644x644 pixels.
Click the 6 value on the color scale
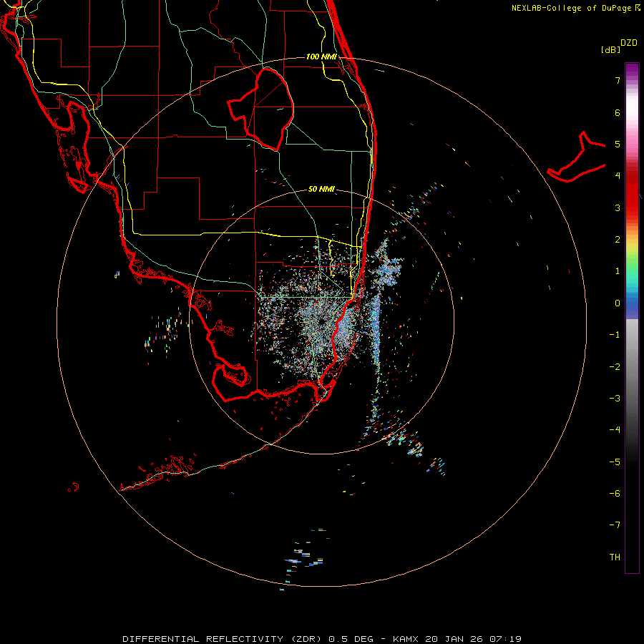(618, 112)
